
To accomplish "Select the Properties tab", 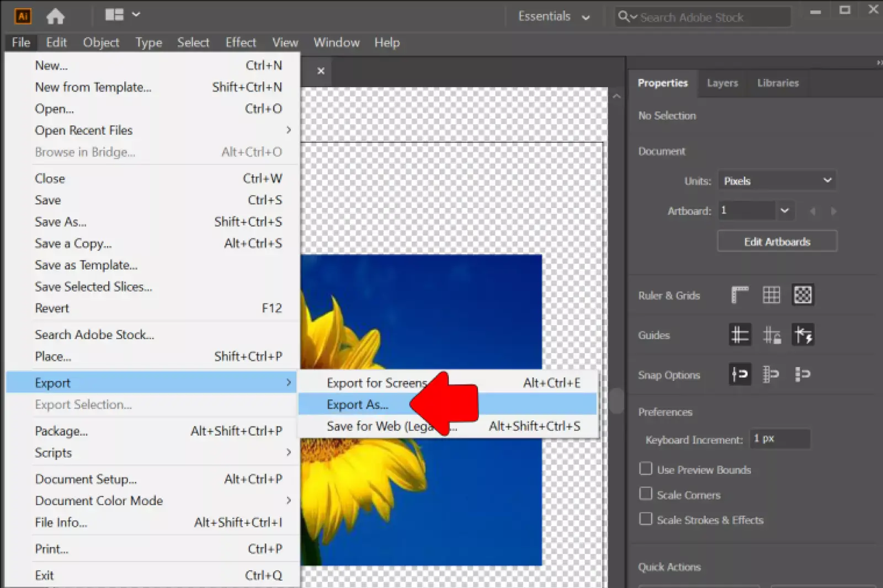I will tap(663, 83).
